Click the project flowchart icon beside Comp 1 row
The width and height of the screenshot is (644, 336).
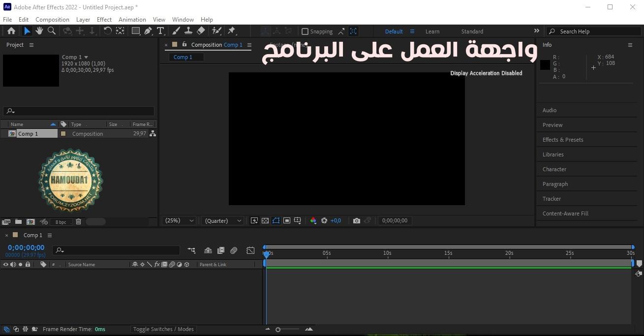pyautogui.click(x=153, y=133)
